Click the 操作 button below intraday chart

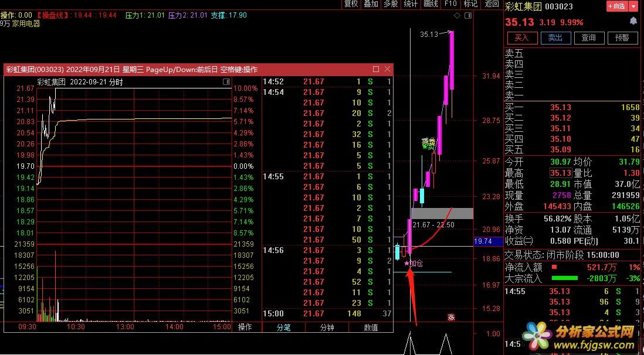pos(245,327)
